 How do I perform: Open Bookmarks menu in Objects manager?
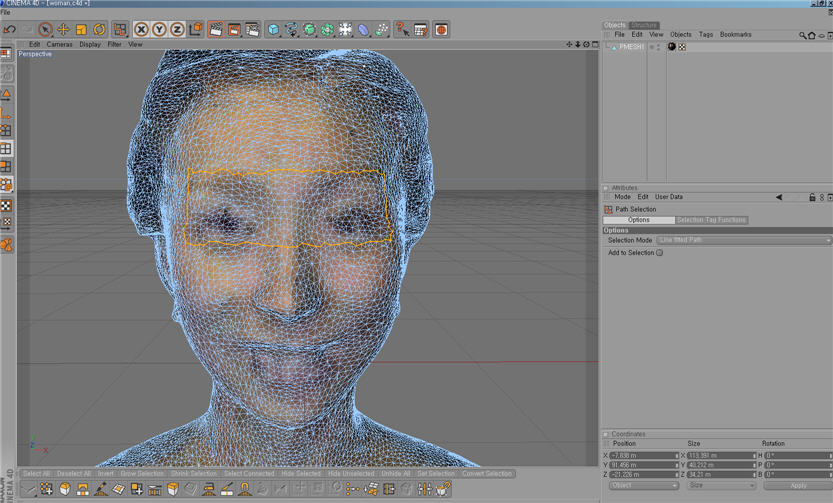[735, 35]
